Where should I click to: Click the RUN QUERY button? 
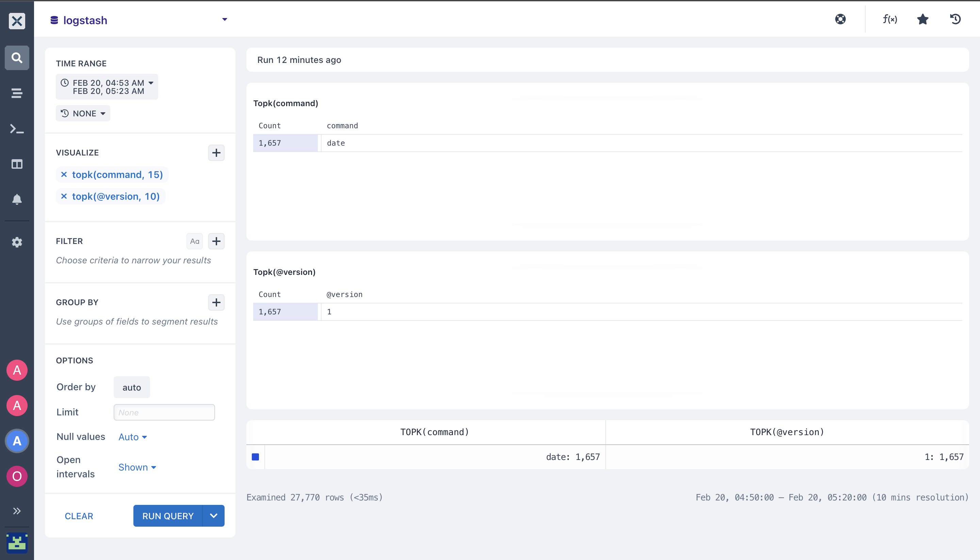point(168,516)
